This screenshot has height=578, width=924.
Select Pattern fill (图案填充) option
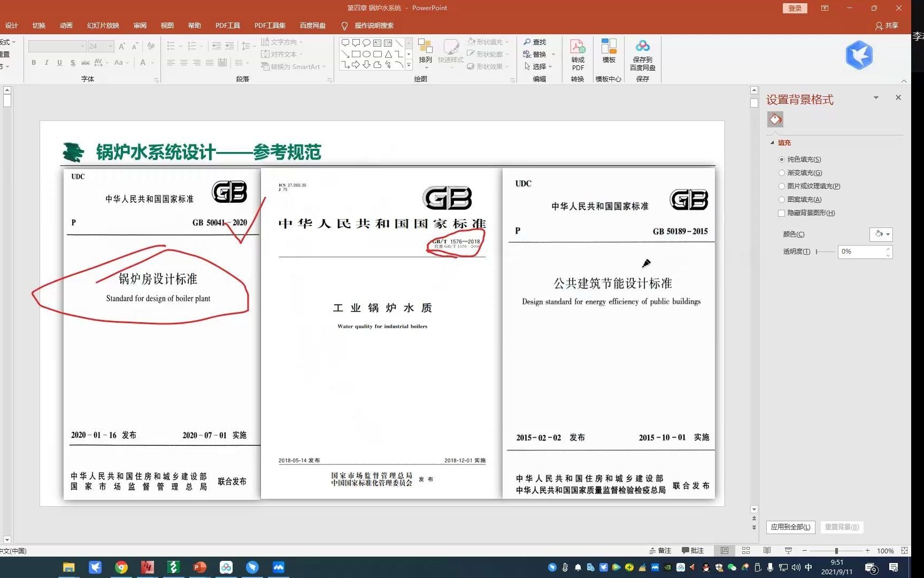tap(800, 200)
